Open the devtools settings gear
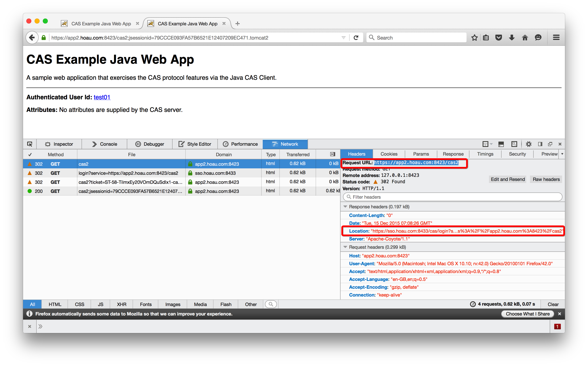 (528, 144)
